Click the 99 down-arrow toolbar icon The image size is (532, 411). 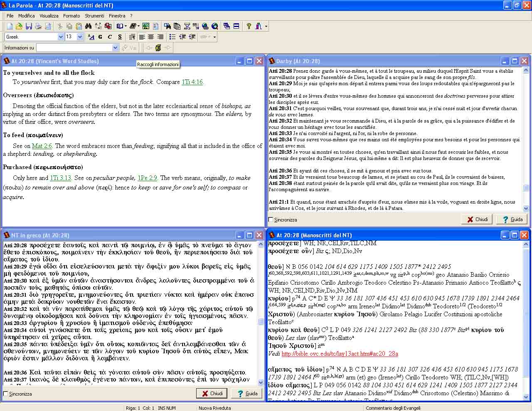[196, 26]
